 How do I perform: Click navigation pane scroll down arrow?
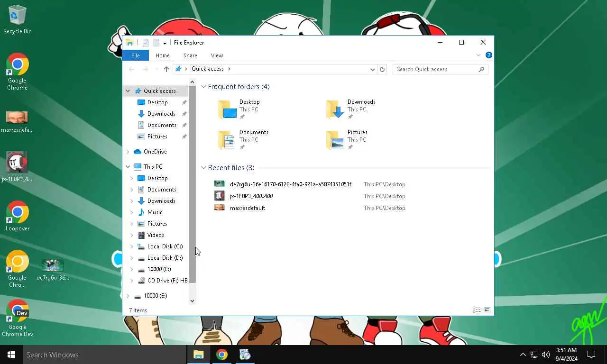pos(192,300)
